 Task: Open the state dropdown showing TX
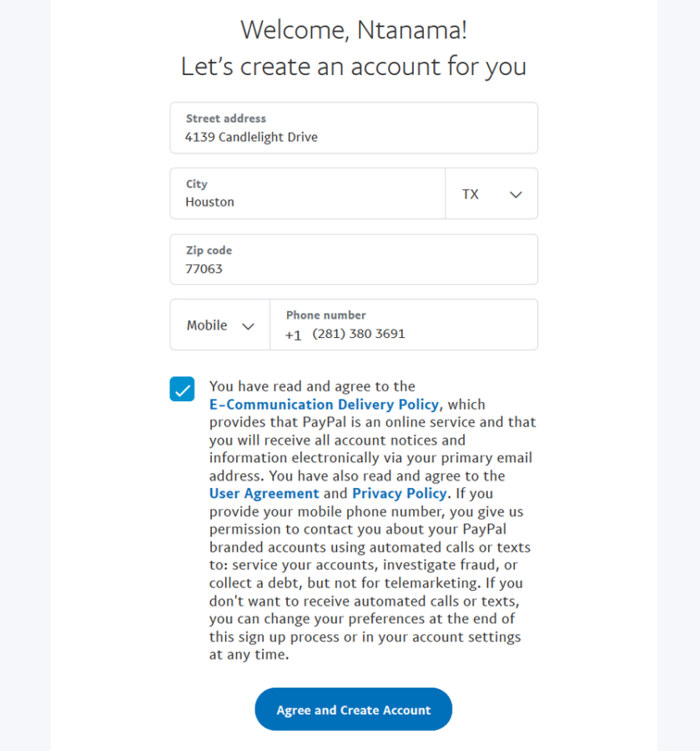pos(491,194)
